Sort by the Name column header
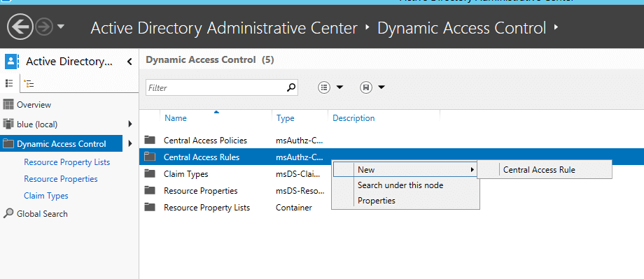 tap(176, 118)
